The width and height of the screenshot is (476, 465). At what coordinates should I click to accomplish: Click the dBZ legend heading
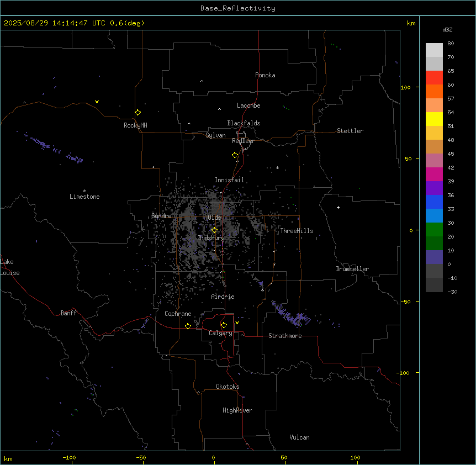[447, 29]
